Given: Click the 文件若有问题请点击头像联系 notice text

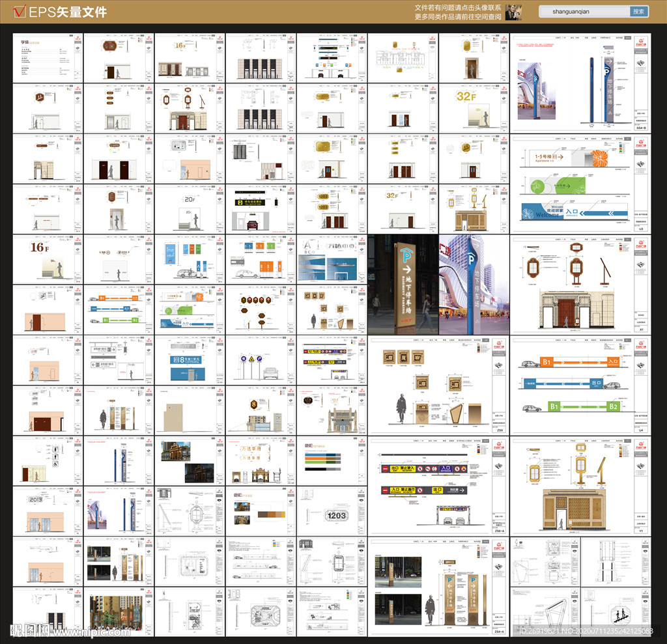Looking at the screenshot, I should click(x=458, y=8).
